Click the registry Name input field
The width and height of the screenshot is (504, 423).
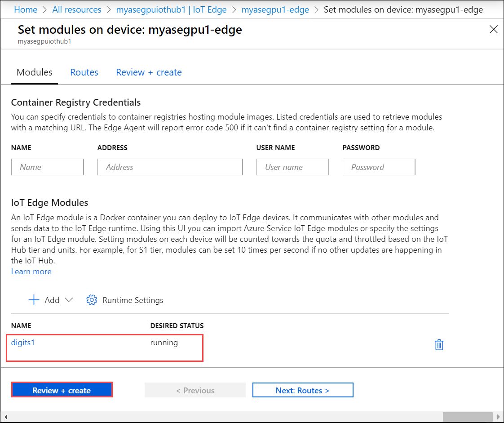coord(47,167)
